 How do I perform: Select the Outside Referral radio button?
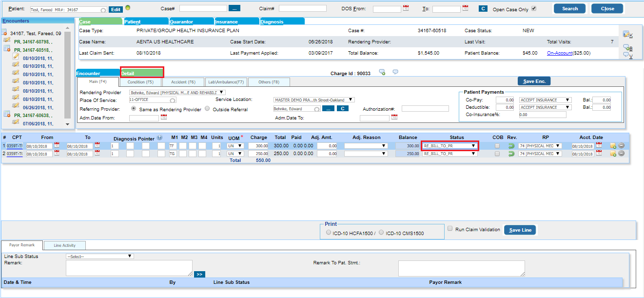click(207, 109)
